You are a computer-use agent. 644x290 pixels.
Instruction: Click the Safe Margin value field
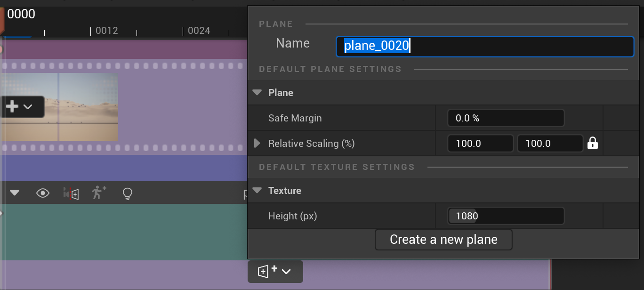coord(506,118)
